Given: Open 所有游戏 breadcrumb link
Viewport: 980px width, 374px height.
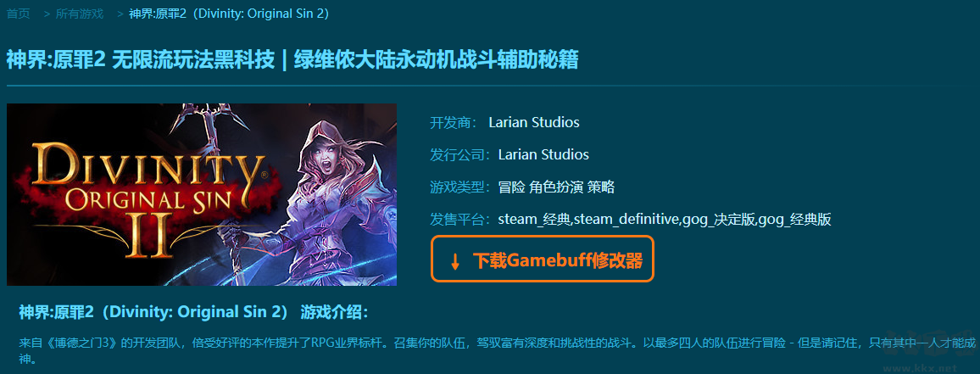Looking at the screenshot, I should pyautogui.click(x=80, y=14).
